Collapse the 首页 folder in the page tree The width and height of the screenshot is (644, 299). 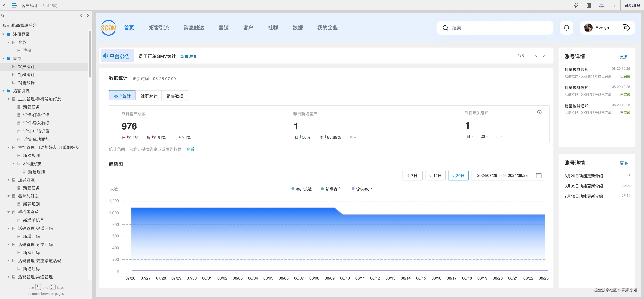3,58
